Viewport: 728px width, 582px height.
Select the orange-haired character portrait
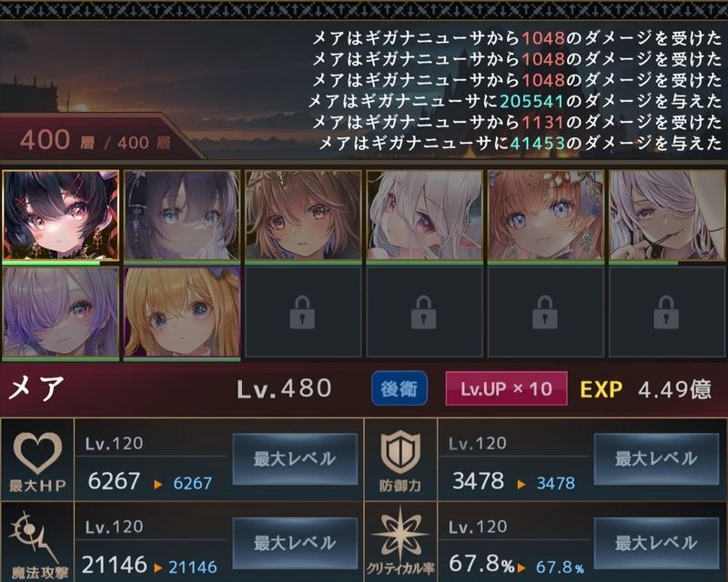(x=545, y=216)
